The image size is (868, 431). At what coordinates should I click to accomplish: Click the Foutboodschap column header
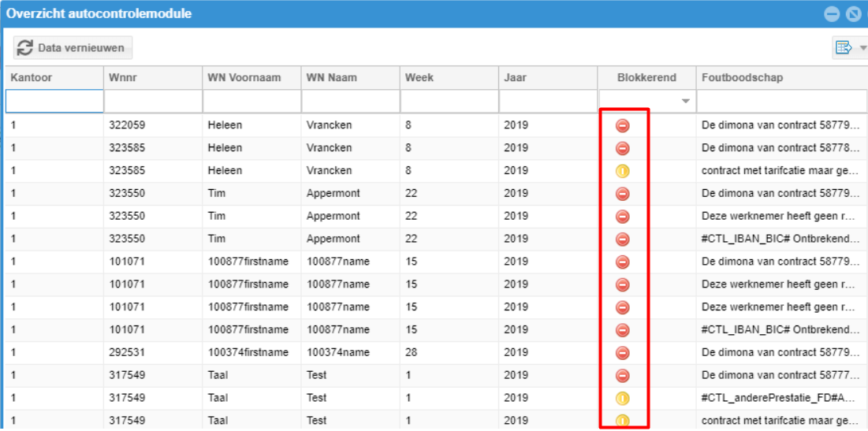782,77
